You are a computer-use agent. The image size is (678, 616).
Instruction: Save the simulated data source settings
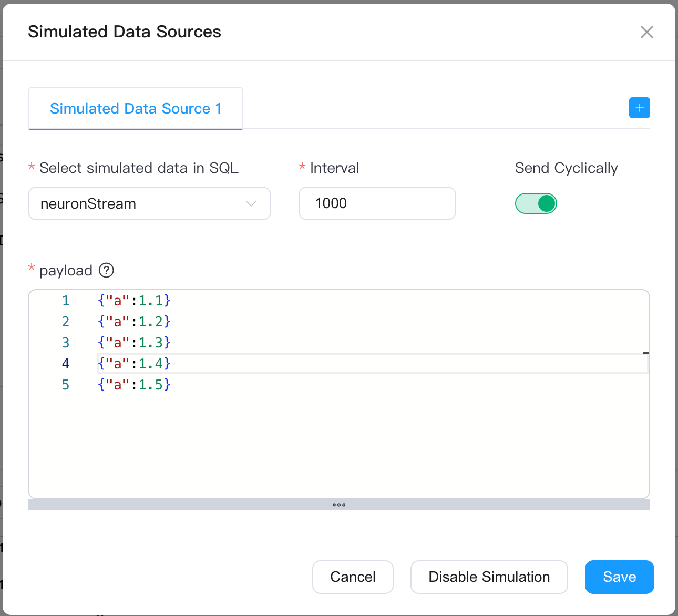pyautogui.click(x=619, y=577)
